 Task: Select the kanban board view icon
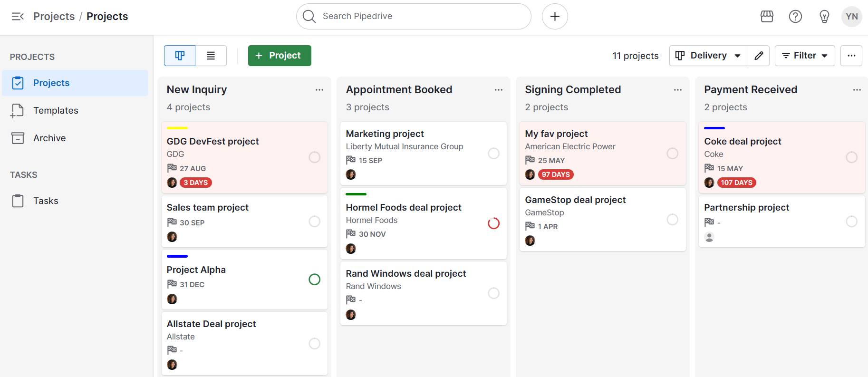[x=179, y=55]
